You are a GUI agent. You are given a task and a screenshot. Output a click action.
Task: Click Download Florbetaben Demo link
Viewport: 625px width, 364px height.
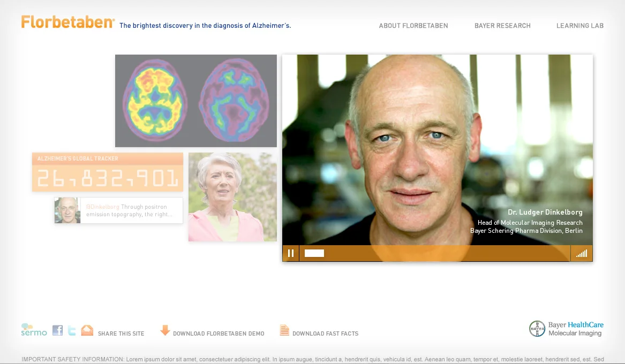point(219,333)
